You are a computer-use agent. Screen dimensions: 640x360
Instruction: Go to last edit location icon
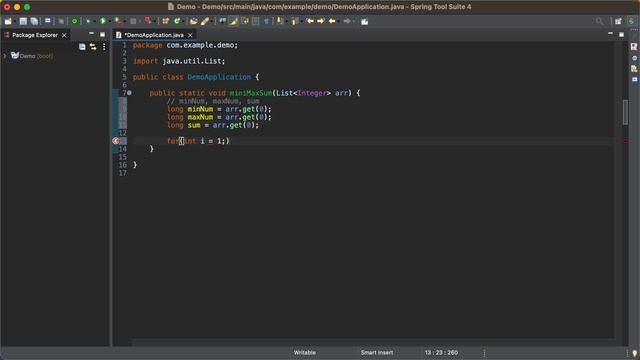310,21
